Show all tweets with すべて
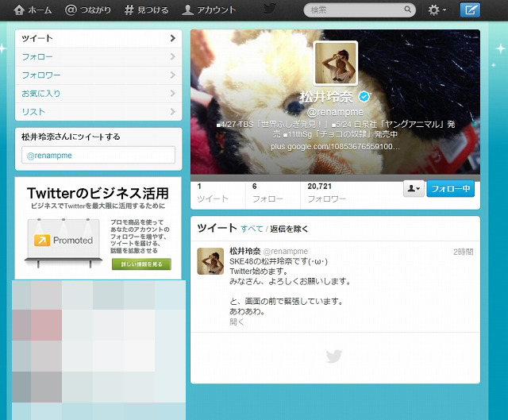The height and width of the screenshot is (420, 508). point(252,229)
